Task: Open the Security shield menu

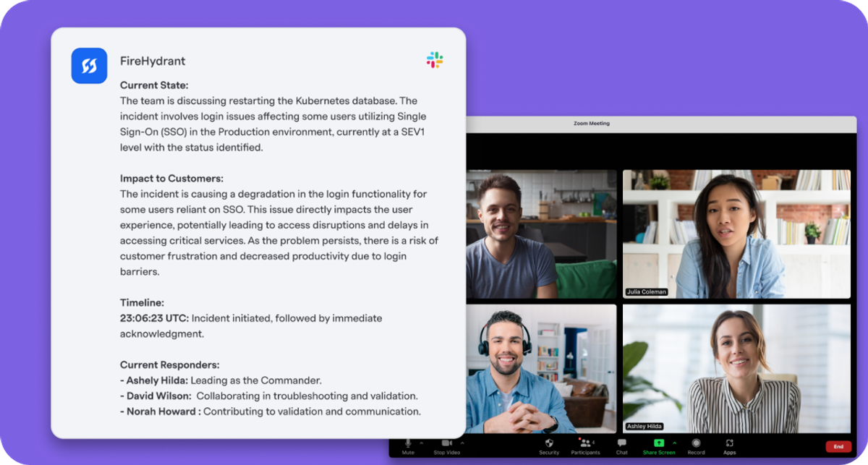Action: point(549,445)
